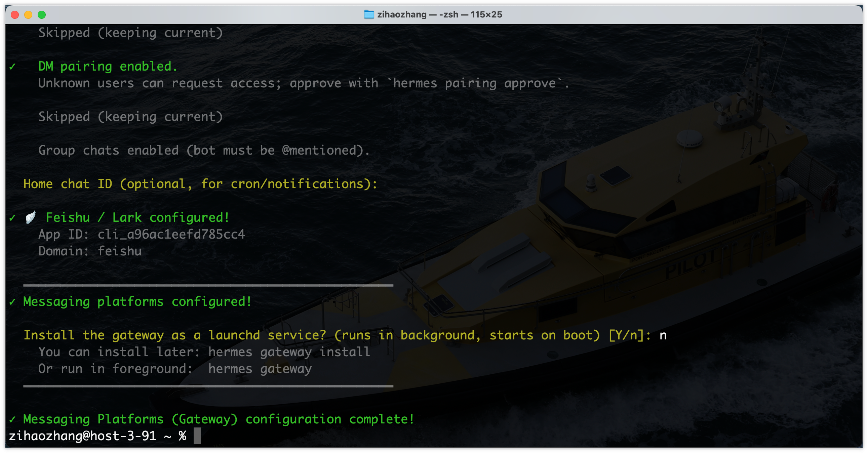The width and height of the screenshot is (868, 453).
Task: Click the Home chat ID prompt line
Action: 200,184
